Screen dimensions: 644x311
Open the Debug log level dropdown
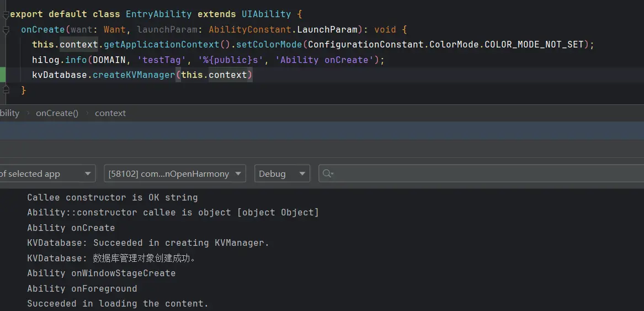point(281,173)
